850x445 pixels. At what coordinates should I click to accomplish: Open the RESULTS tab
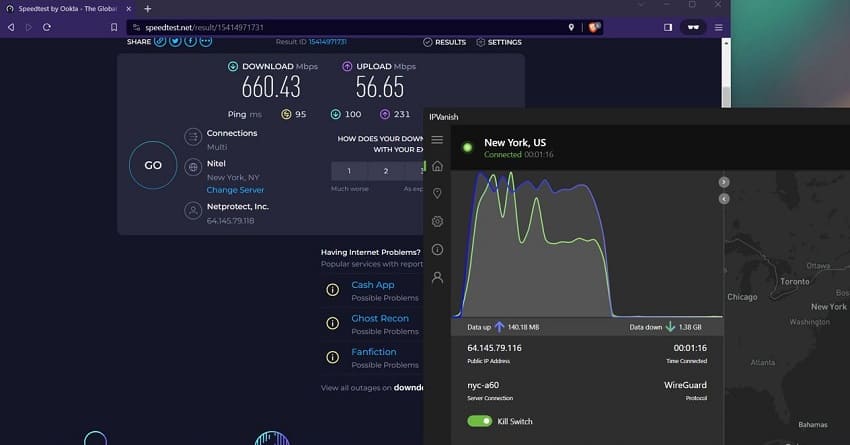click(445, 42)
